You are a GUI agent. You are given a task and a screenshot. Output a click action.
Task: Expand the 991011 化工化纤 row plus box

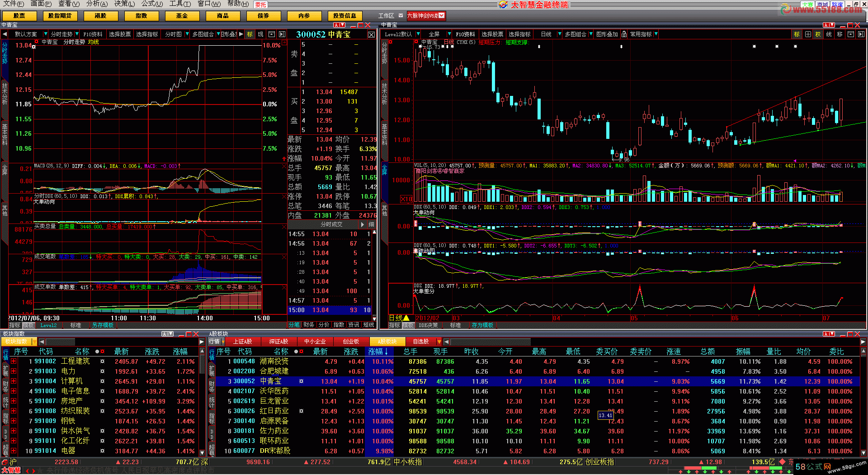14,441
